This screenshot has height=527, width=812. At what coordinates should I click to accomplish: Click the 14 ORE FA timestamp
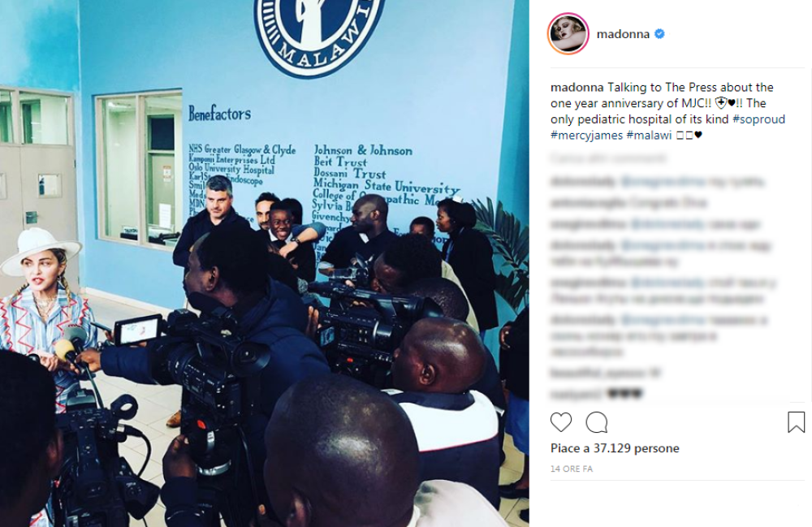572,469
